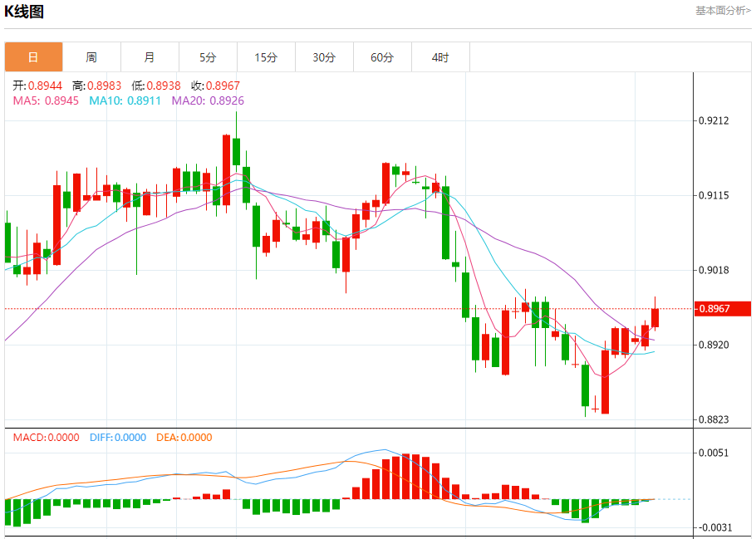Click the DIFF:0.0000 indicator label
This screenshot has width=756, height=539.
point(118,438)
